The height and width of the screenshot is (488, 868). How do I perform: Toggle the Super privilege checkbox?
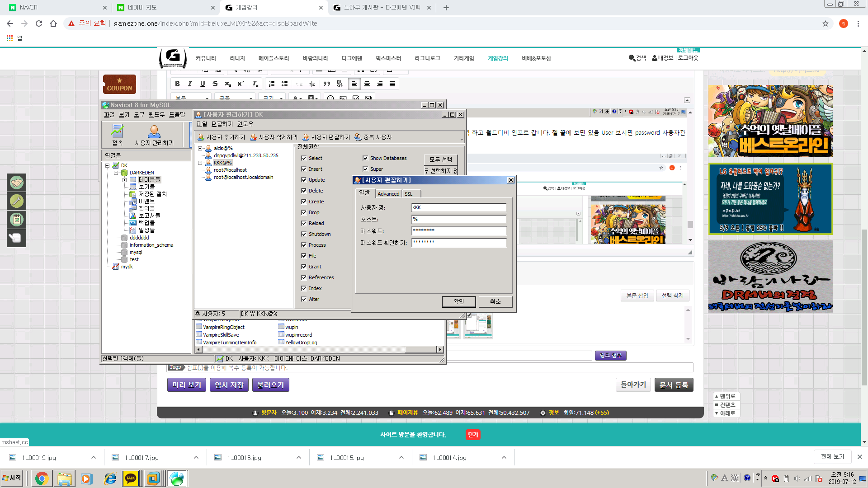[365, 169]
